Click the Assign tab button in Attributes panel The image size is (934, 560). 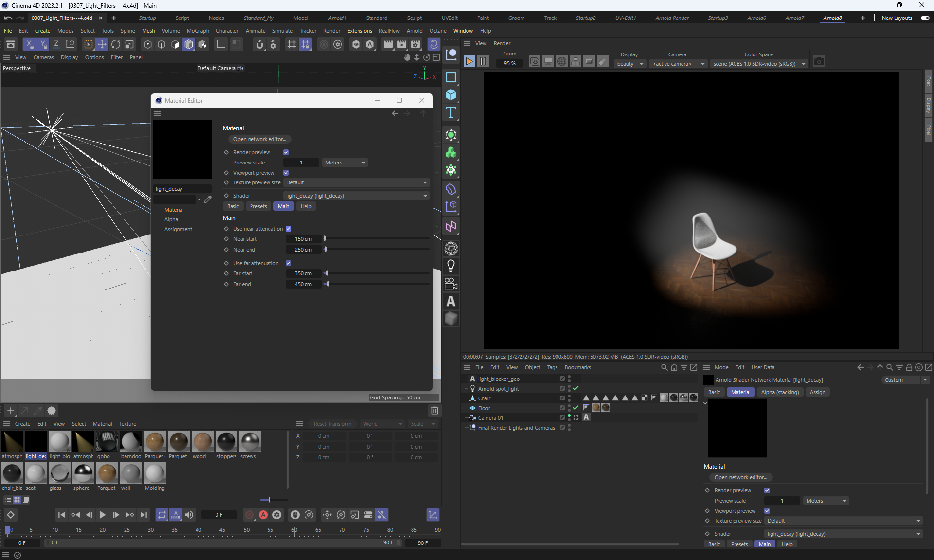817,392
